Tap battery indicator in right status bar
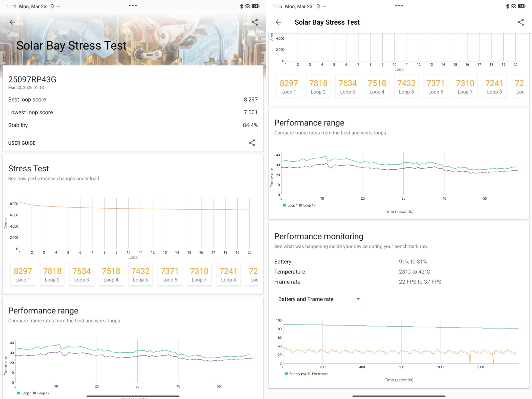 [521, 6]
